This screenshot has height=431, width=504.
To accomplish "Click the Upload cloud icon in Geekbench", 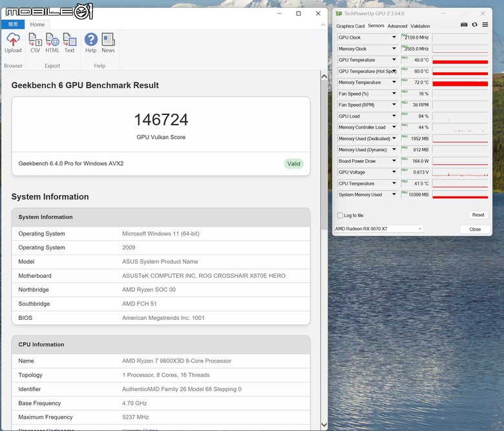I will tap(13, 39).
